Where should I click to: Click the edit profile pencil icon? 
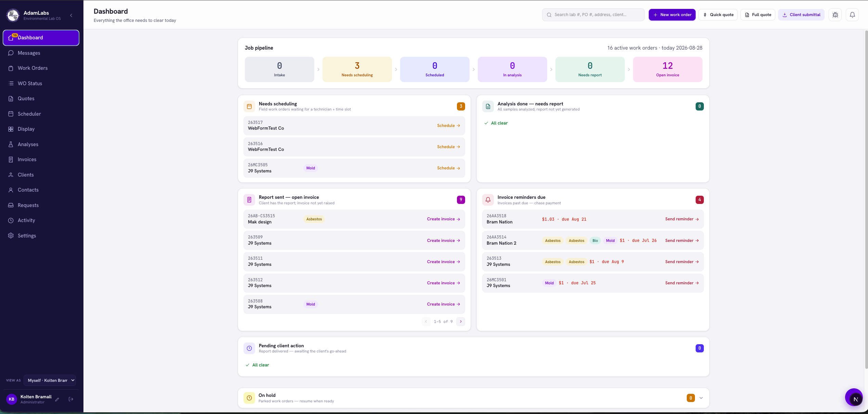click(57, 399)
